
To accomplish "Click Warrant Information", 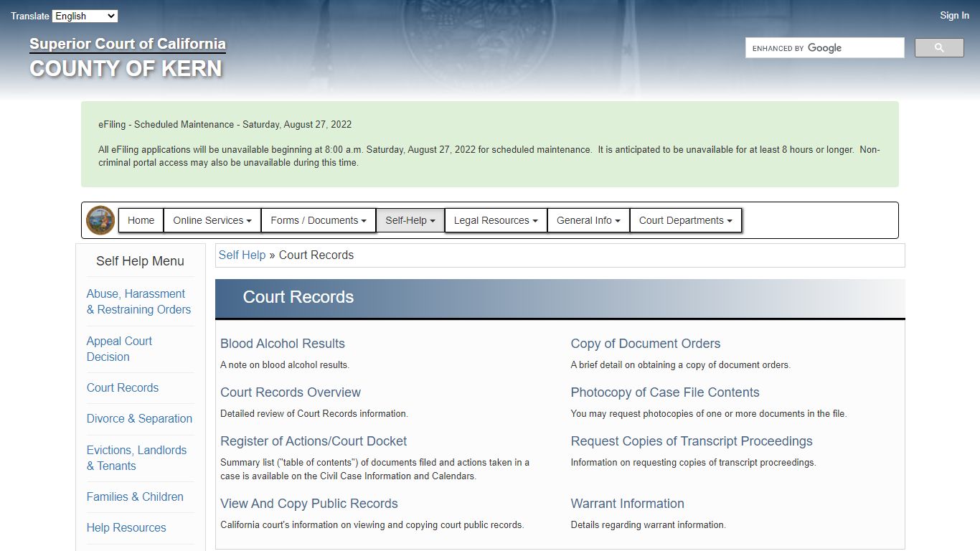I will pyautogui.click(x=627, y=504).
